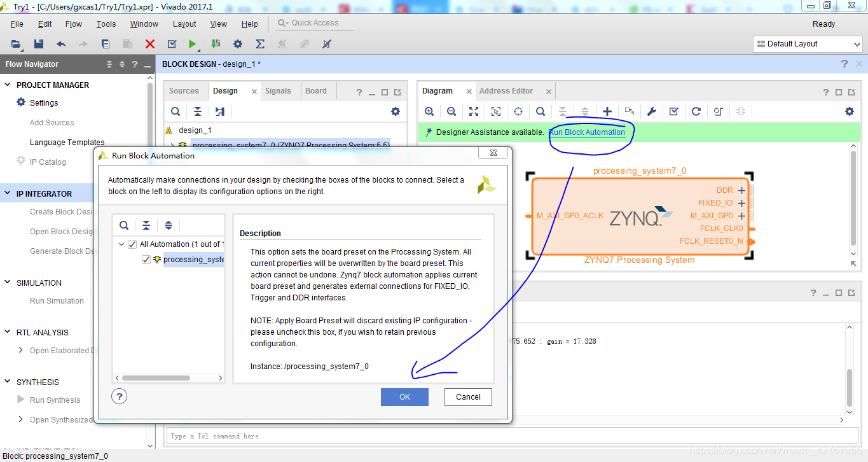Click the Make External icon in Diagram toolbar
This screenshot has height=462, width=868.
(x=630, y=111)
